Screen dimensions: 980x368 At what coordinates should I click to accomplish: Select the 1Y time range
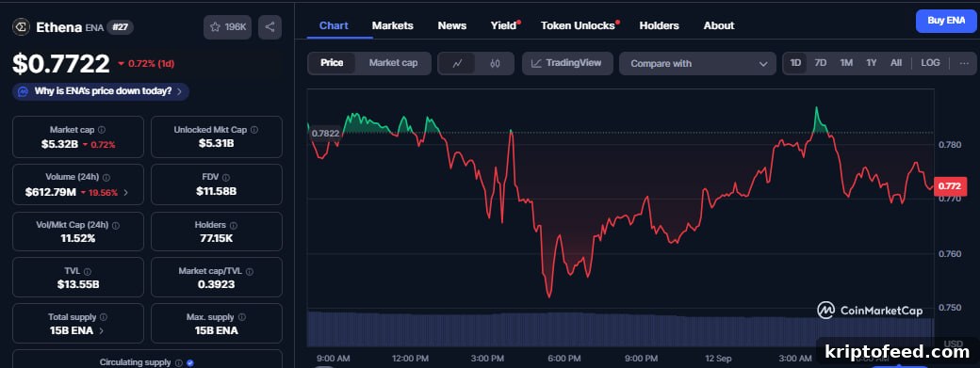[872, 63]
